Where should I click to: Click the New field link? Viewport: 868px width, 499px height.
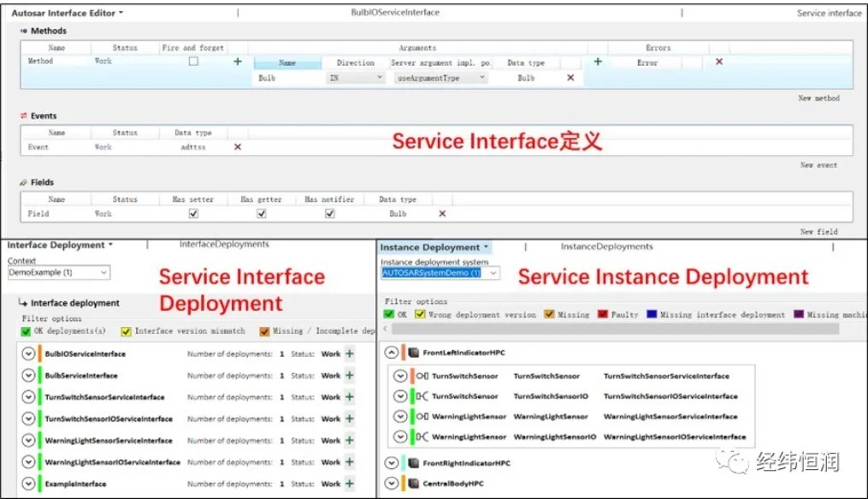tap(818, 230)
